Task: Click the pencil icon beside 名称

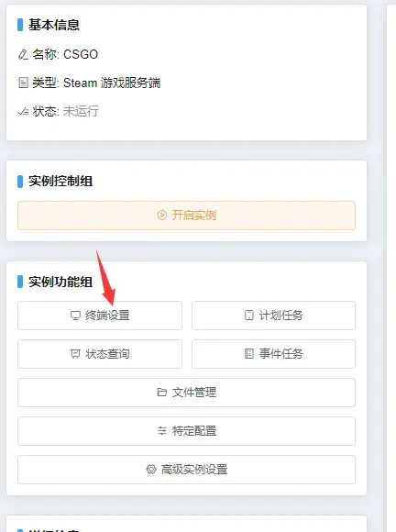Action: coord(23,54)
